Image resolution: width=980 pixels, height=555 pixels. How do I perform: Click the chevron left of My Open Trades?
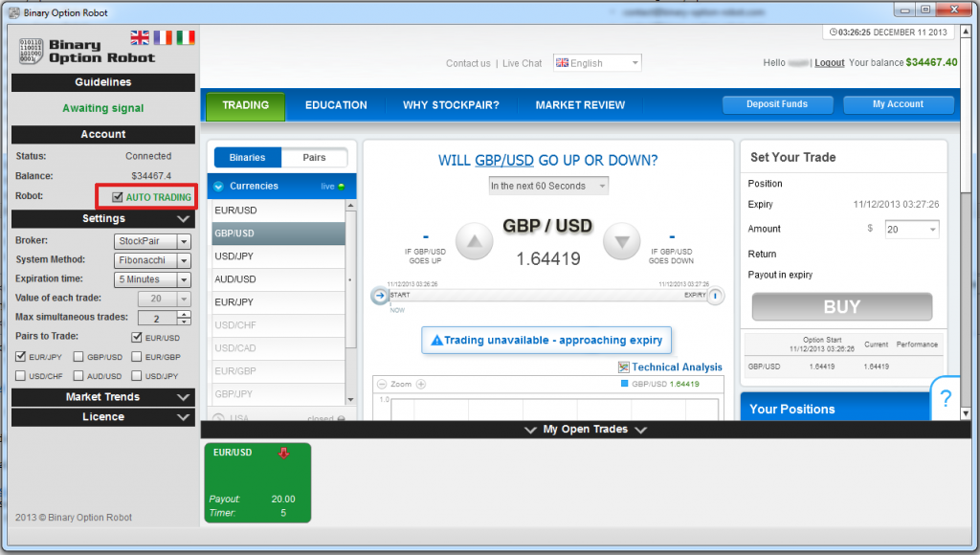click(x=530, y=430)
